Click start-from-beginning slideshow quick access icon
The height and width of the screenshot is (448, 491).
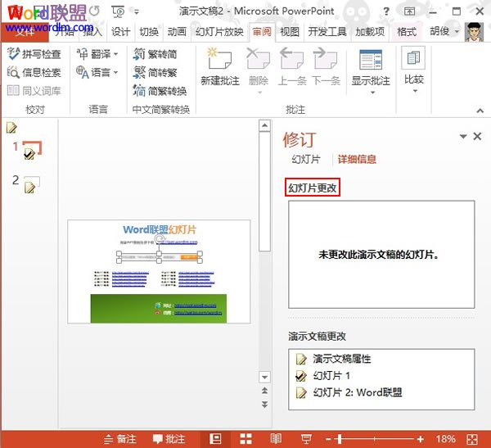click(x=118, y=11)
